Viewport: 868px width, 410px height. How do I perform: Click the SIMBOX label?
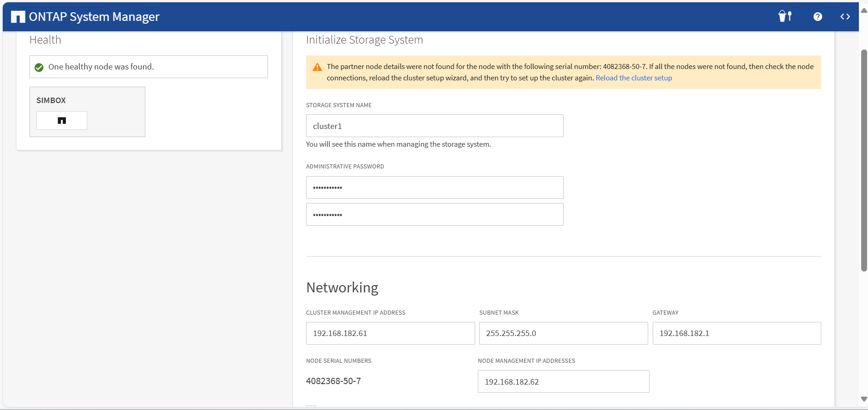tap(51, 100)
